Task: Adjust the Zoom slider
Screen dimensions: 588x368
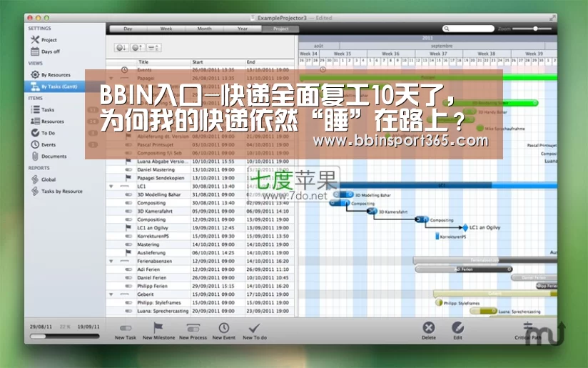Action: tap(532, 29)
